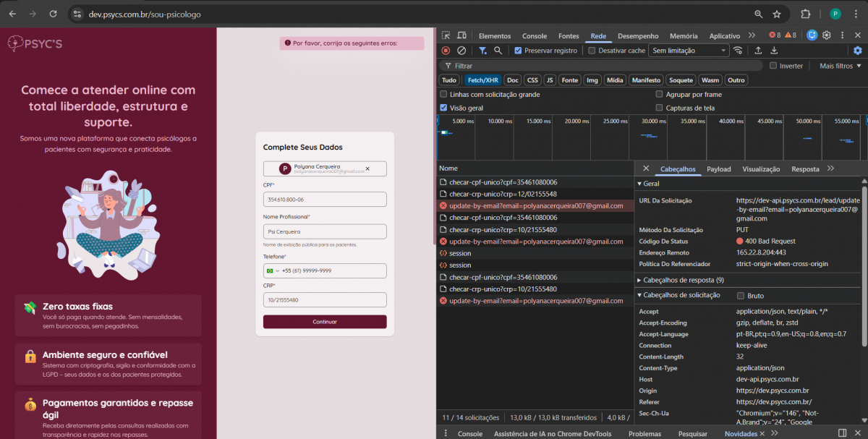Viewport: 868px width, 439px height.
Task: Open the Console panel tab
Action: click(x=535, y=35)
